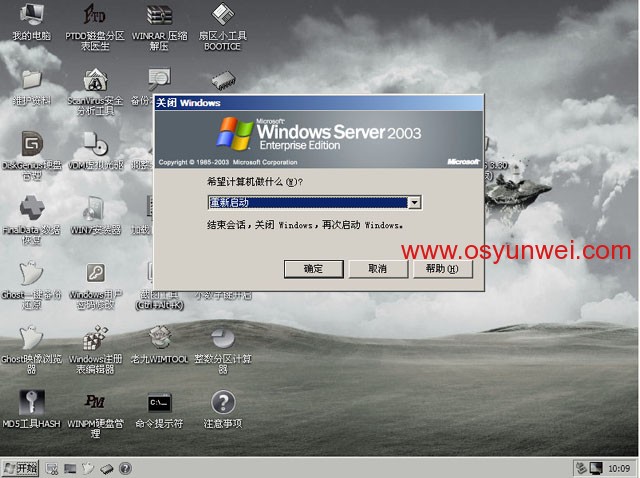Open 整数分区计算器 desktop icon
Image resolution: width=640 pixels, height=478 pixels.
(x=223, y=350)
